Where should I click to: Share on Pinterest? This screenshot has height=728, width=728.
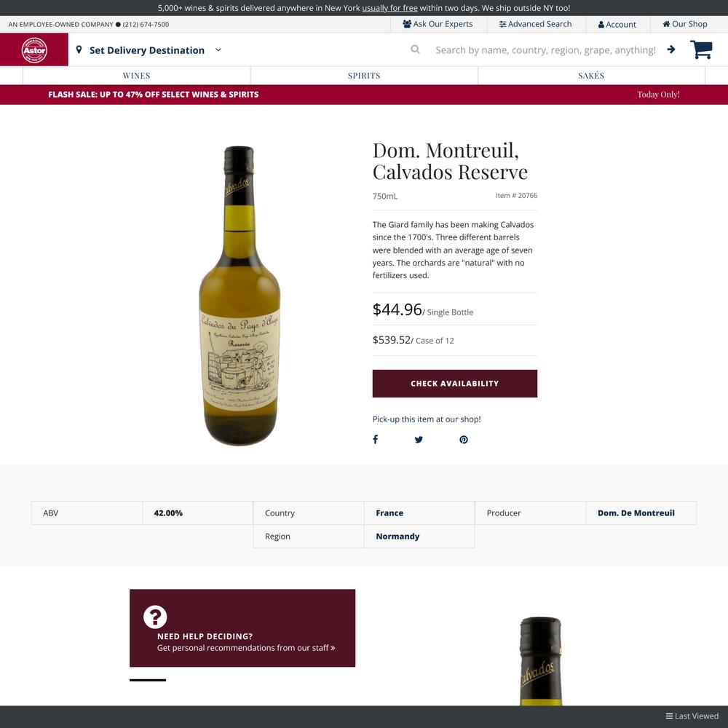click(463, 439)
